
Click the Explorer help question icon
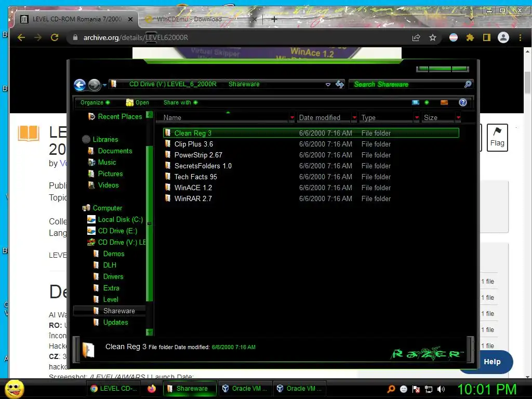point(462,102)
